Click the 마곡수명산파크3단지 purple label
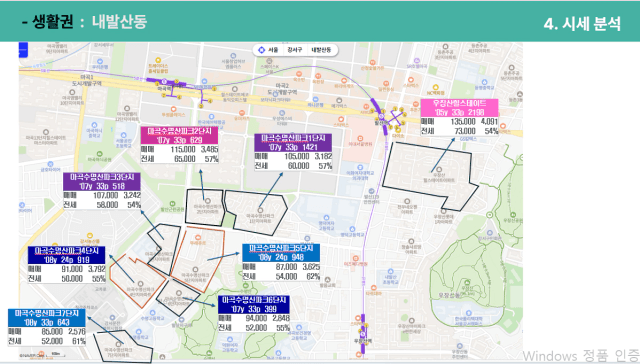 [x=102, y=182]
